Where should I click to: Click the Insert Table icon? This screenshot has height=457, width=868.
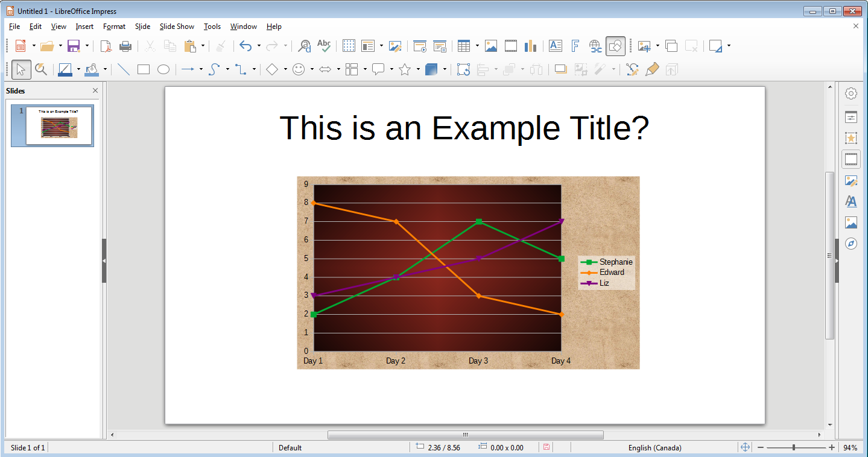(463, 46)
